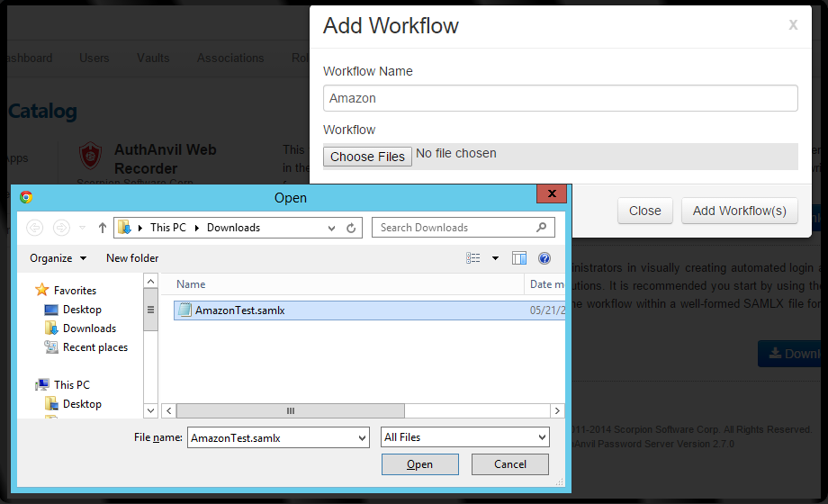Toggle the preview pane icon
This screenshot has width=828, height=504.
coord(519,257)
